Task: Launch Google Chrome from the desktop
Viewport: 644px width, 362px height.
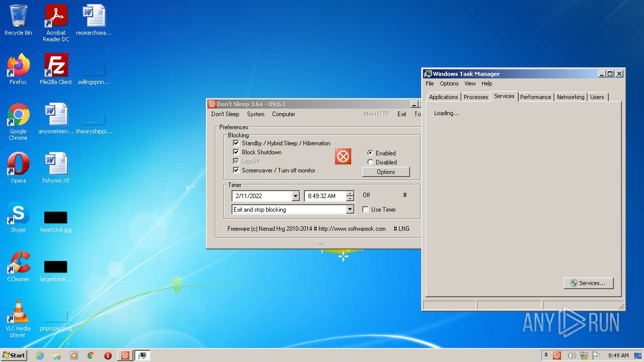Action: [x=18, y=122]
